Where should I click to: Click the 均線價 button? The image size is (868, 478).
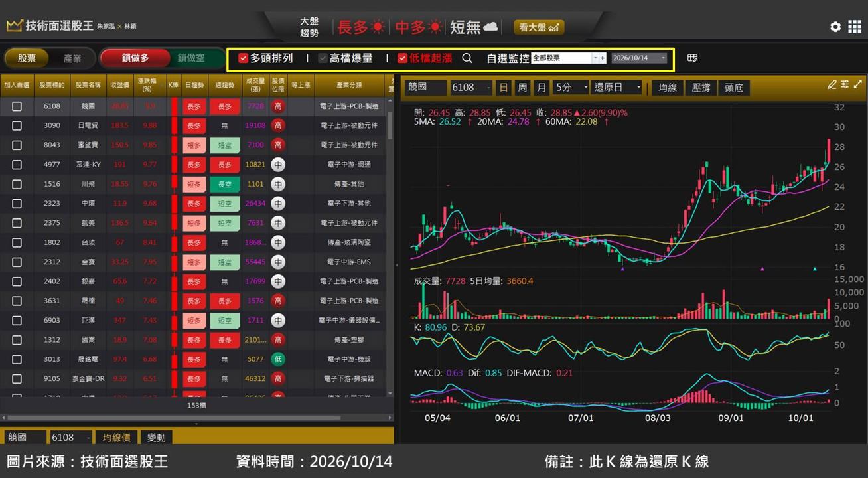coord(115,438)
